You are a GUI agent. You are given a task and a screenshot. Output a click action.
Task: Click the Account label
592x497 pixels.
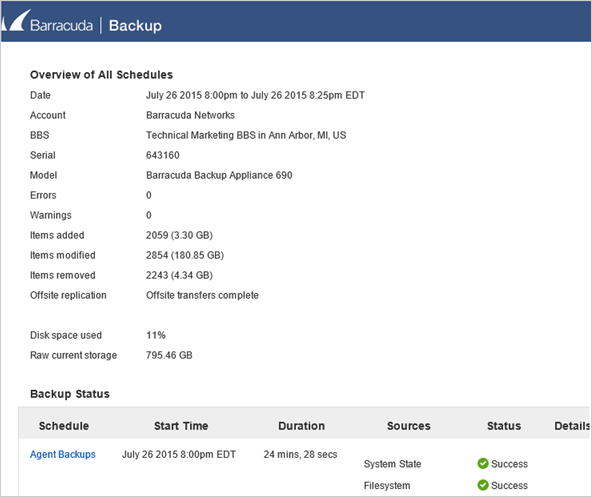pyautogui.click(x=48, y=115)
